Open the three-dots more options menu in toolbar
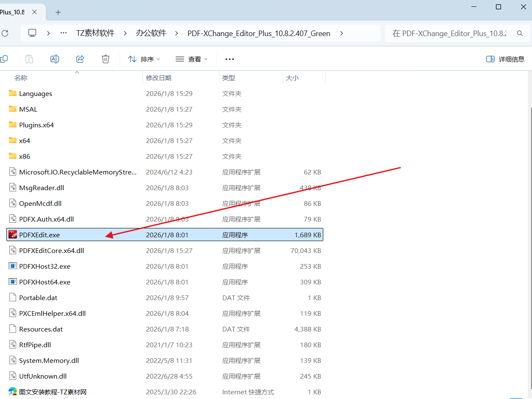The image size is (532, 399). (x=230, y=59)
